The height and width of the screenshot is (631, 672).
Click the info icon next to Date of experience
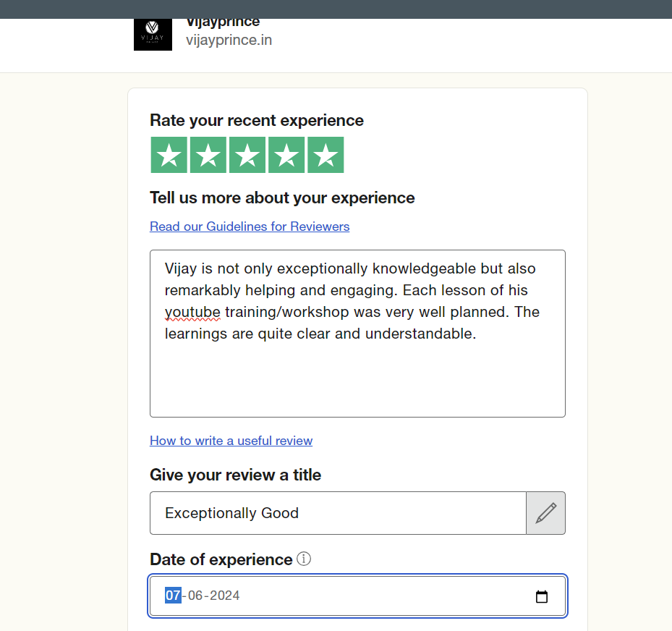coord(304,559)
